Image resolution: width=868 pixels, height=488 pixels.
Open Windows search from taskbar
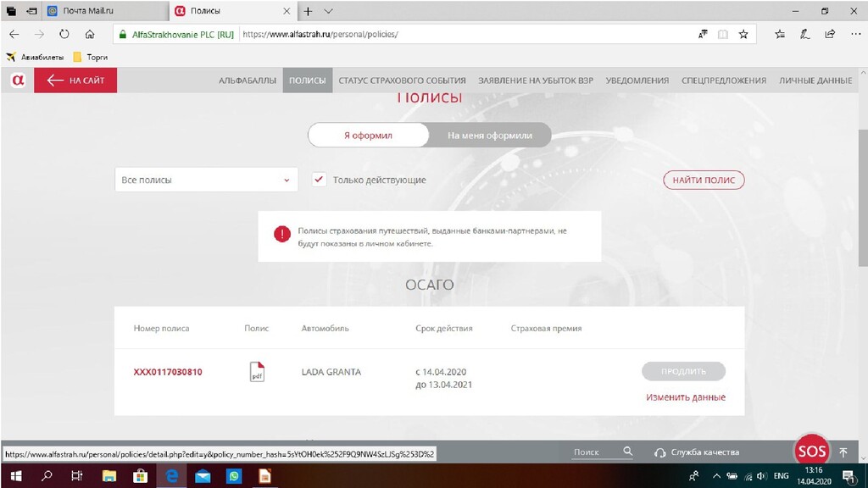(x=47, y=476)
